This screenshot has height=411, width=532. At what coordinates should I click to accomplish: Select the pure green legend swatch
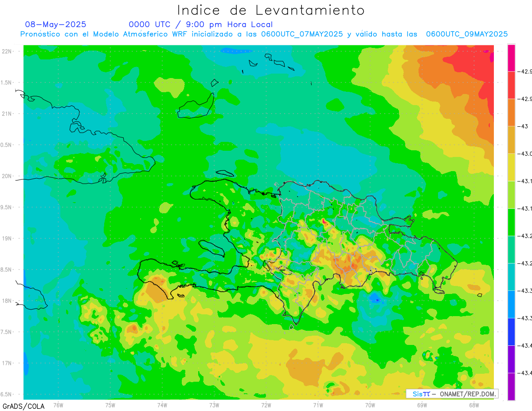click(x=511, y=222)
